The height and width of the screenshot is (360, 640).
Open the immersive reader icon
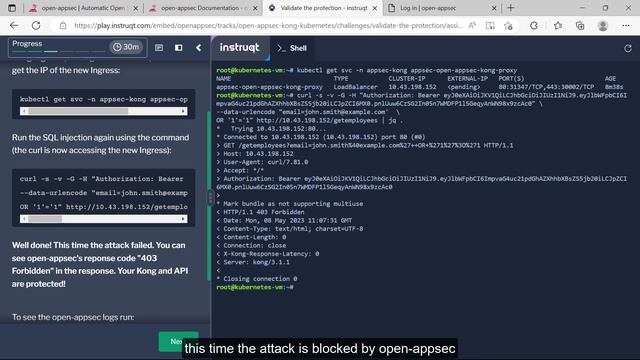pyautogui.click(x=490, y=25)
